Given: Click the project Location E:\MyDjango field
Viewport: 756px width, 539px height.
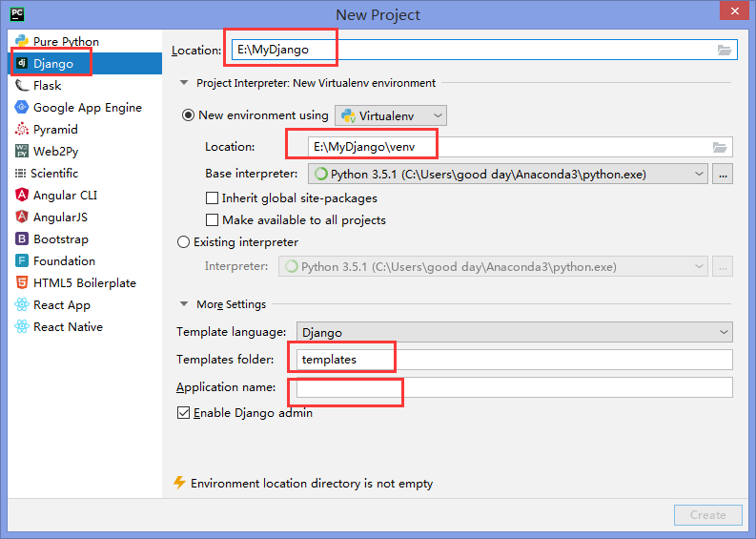Looking at the screenshot, I should pyautogui.click(x=484, y=50).
